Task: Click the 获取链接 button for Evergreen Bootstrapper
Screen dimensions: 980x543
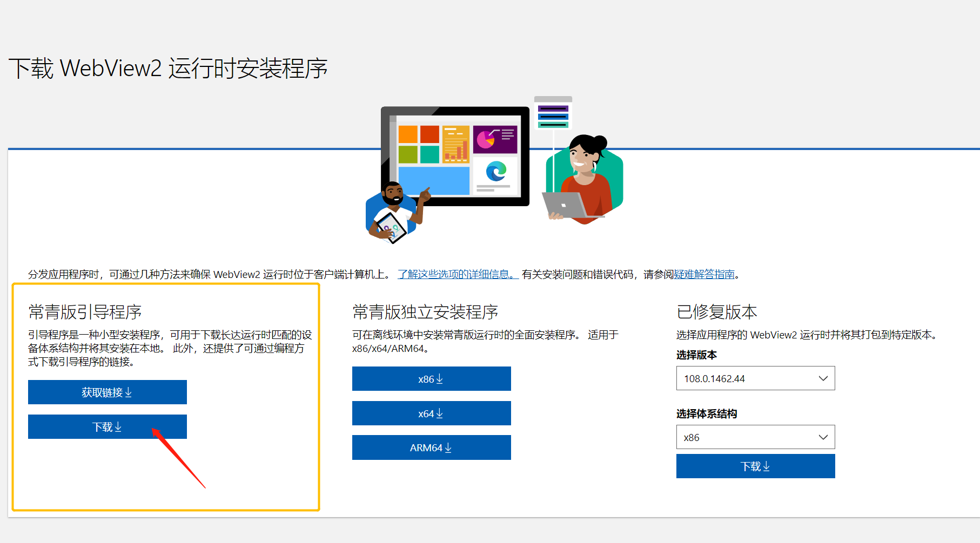Action: 108,392
